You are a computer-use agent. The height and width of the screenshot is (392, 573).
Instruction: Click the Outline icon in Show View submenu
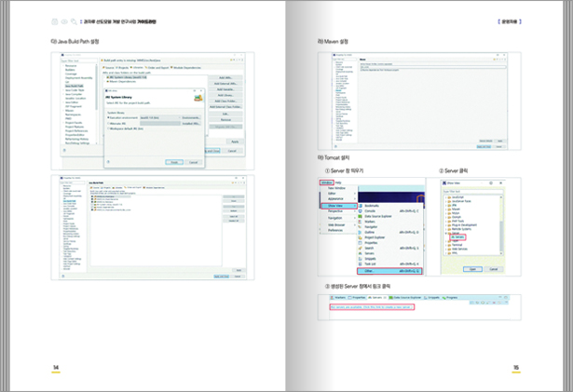pyautogui.click(x=360, y=233)
